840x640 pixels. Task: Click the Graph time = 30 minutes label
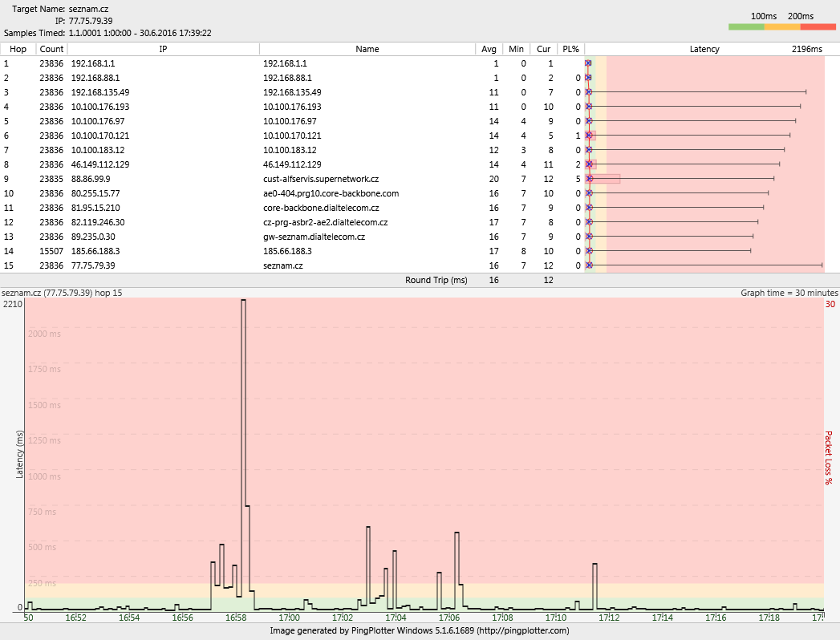789,293
